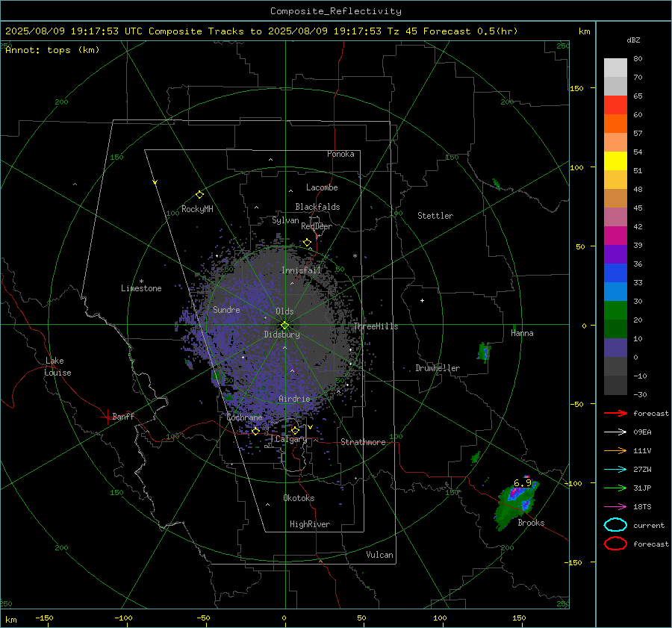Select the orange 111V track arrow
The width and height of the screenshot is (672, 628).
(615, 450)
